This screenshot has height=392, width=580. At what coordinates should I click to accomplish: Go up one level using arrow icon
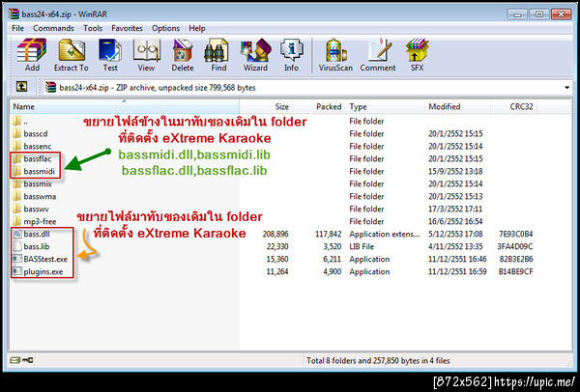coord(22,87)
